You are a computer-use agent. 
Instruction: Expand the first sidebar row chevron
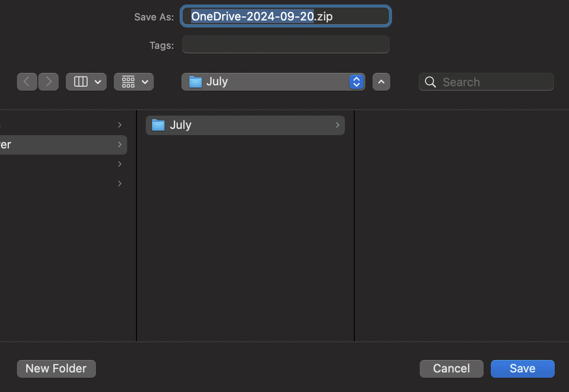pyautogui.click(x=120, y=125)
